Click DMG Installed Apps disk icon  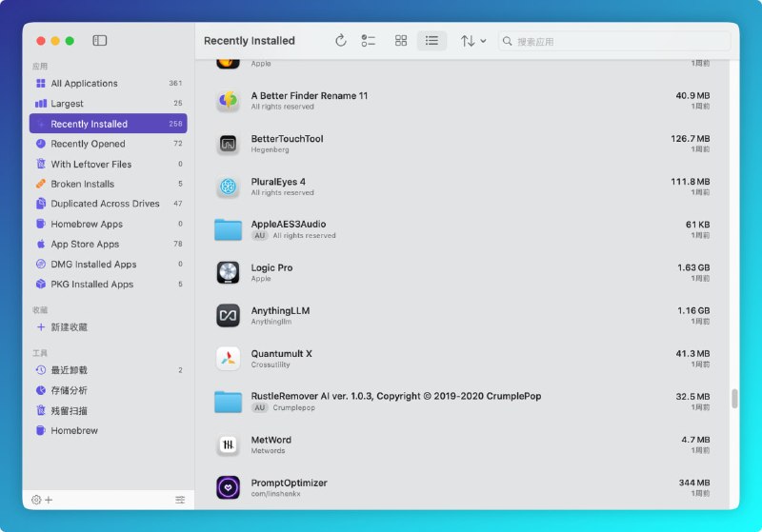point(41,264)
